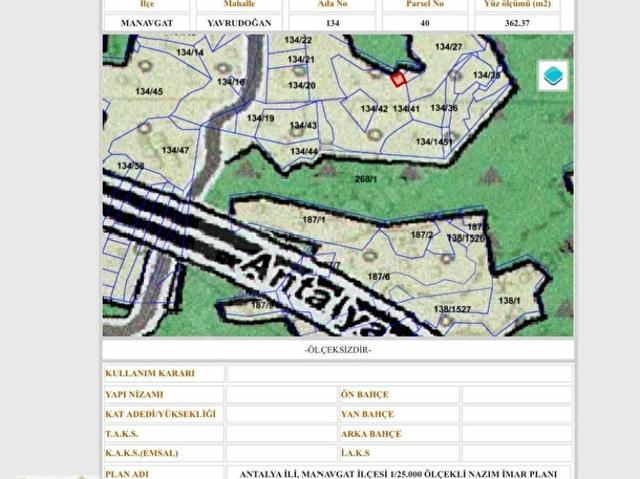Click the MANAVGAT district cell
Image resolution: width=640 pixels, height=479 pixels.
tap(147, 23)
